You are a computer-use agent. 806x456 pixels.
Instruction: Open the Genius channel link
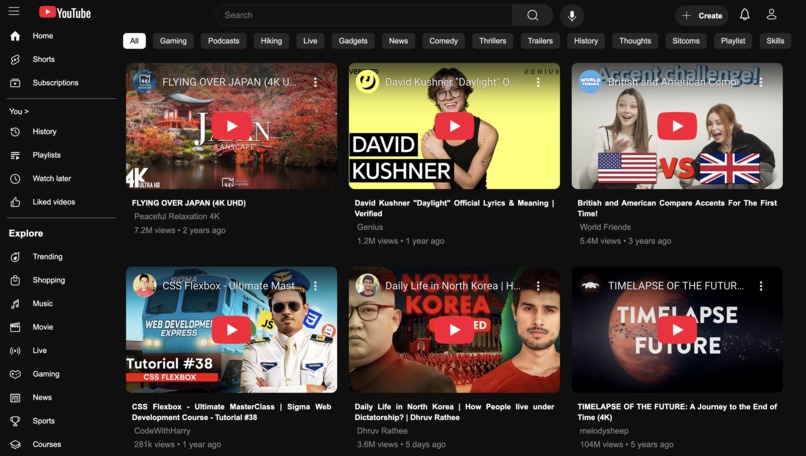370,227
